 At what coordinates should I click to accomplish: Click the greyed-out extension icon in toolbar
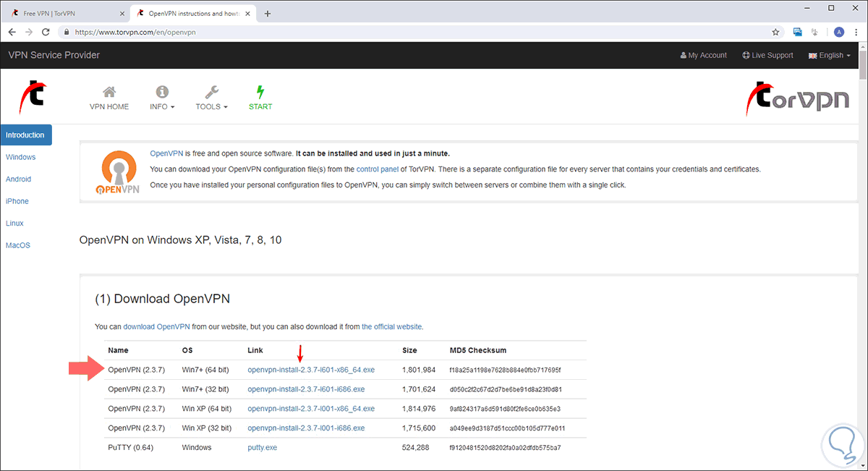[816, 32]
